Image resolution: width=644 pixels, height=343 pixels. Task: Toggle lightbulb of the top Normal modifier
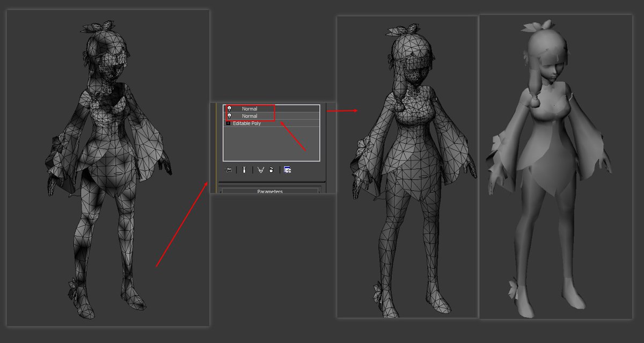[x=229, y=108]
